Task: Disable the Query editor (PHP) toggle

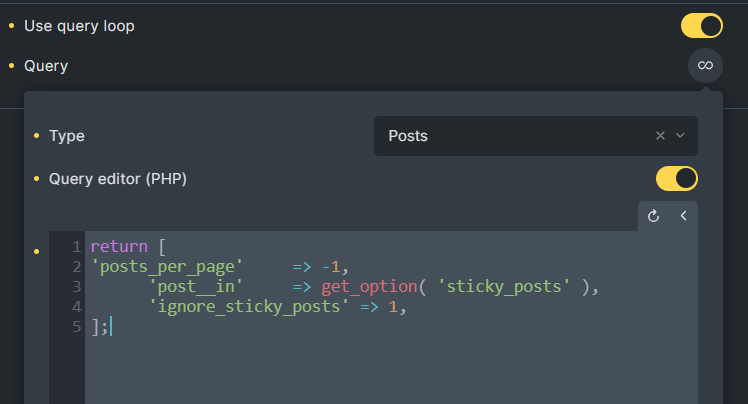Action: pyautogui.click(x=676, y=179)
